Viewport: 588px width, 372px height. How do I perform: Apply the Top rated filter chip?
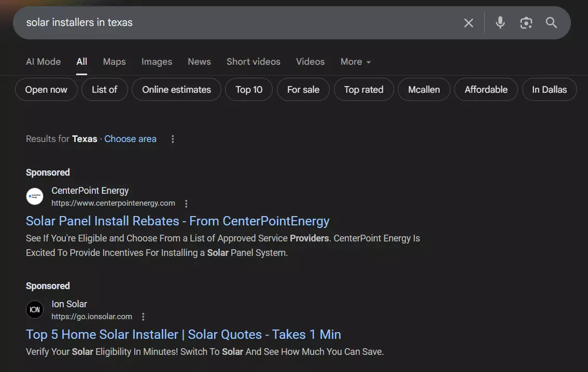pos(364,90)
